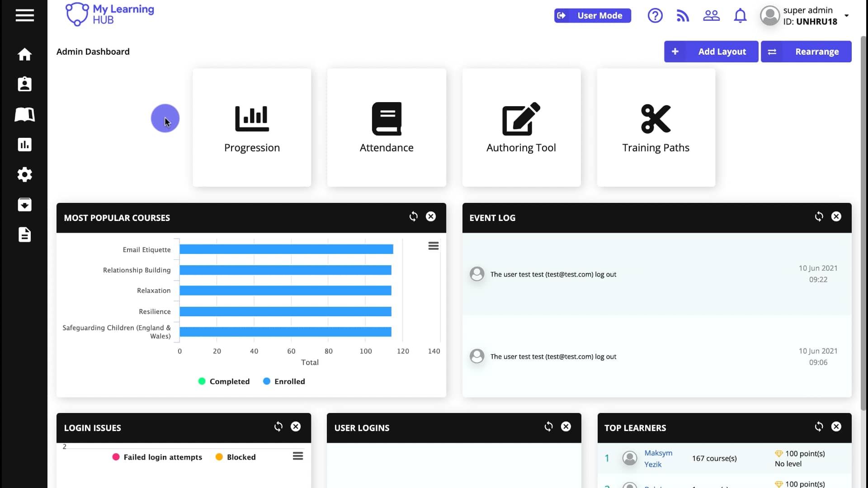This screenshot has height=488, width=868.
Task: Open the Attendance tool
Action: point(387,127)
